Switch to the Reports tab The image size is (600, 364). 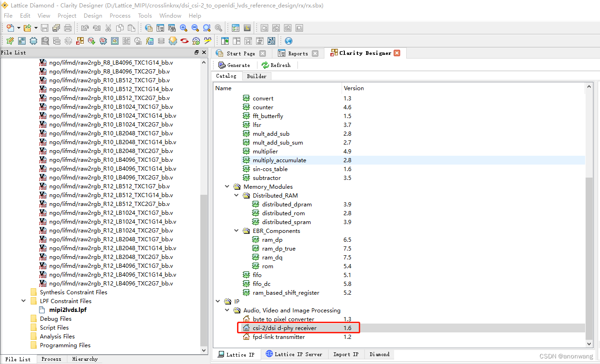click(x=298, y=53)
